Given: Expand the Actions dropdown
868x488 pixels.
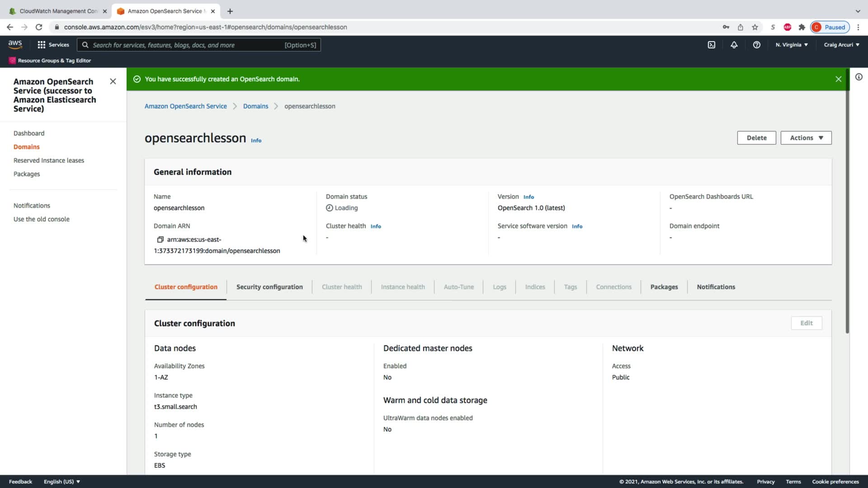Looking at the screenshot, I should click(x=806, y=138).
